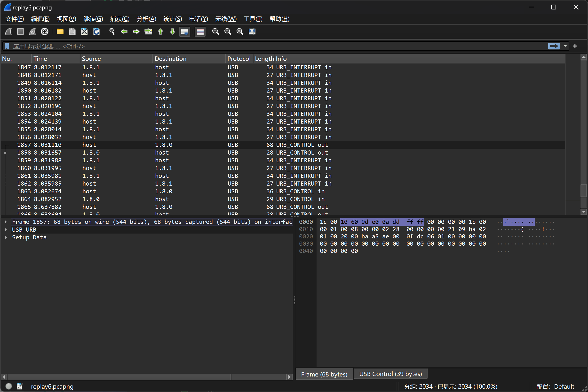Open capture options gear icon
The width and height of the screenshot is (588, 392).
[45, 32]
